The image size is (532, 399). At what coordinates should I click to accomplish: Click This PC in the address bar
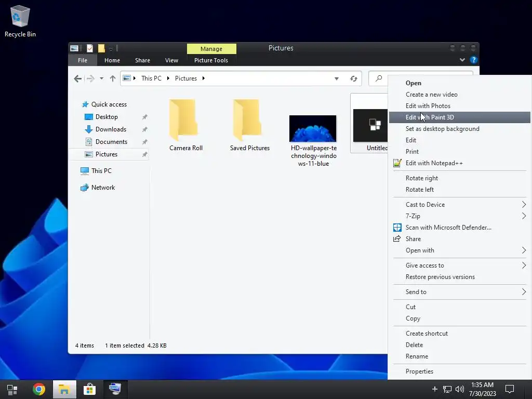pyautogui.click(x=151, y=78)
